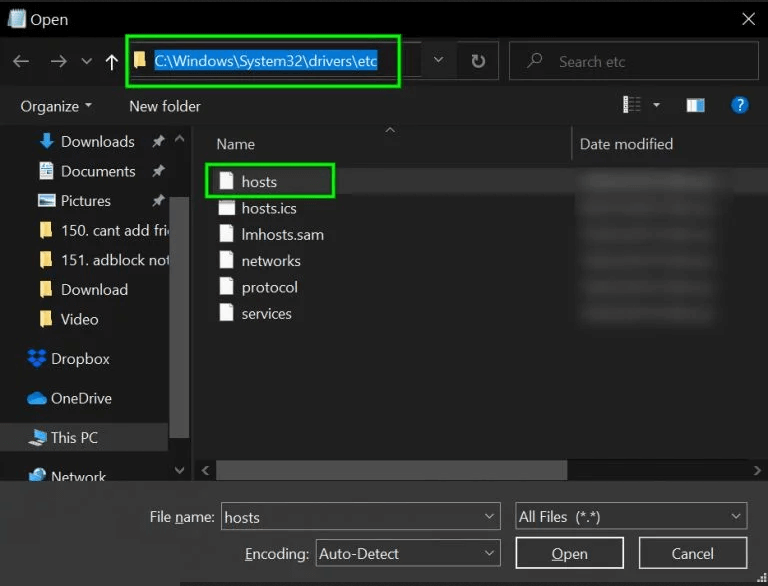Select the hosts file
This screenshot has width=768, height=586.
[259, 182]
